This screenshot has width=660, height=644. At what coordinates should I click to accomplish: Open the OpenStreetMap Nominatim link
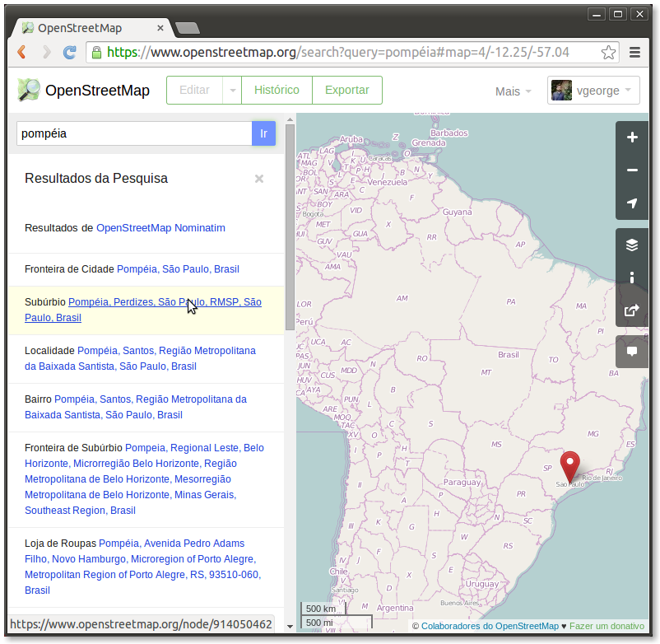coord(160,228)
